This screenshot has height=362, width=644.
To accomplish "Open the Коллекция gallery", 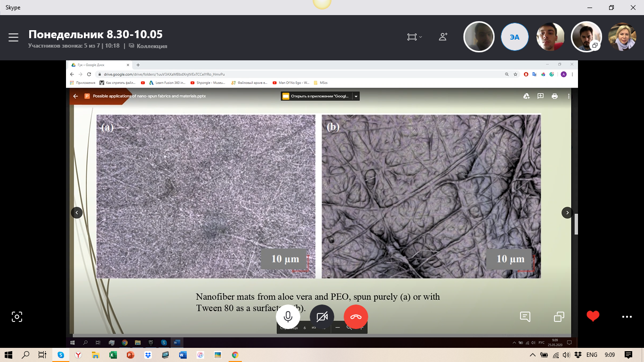I will click(x=148, y=46).
